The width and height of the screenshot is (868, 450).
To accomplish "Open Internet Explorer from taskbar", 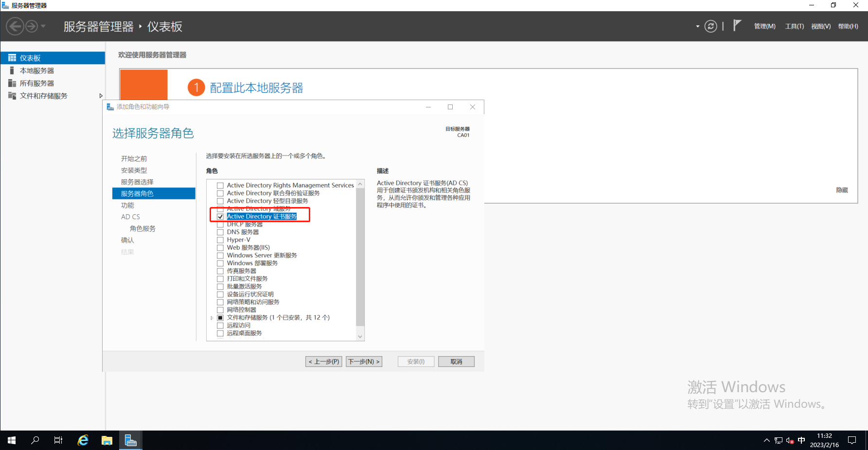I will [x=83, y=440].
